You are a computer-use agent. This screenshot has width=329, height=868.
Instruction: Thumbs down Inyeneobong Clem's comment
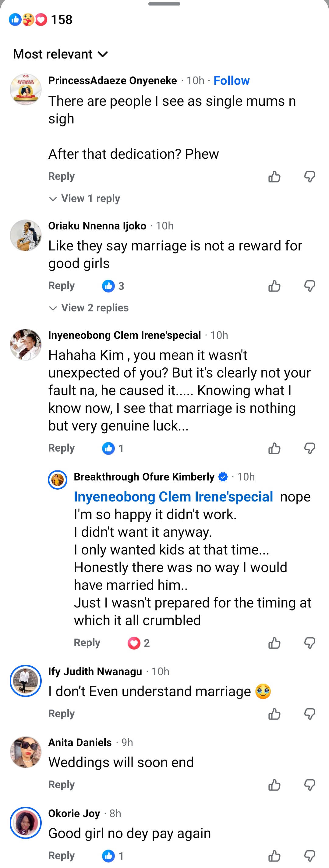point(310,448)
